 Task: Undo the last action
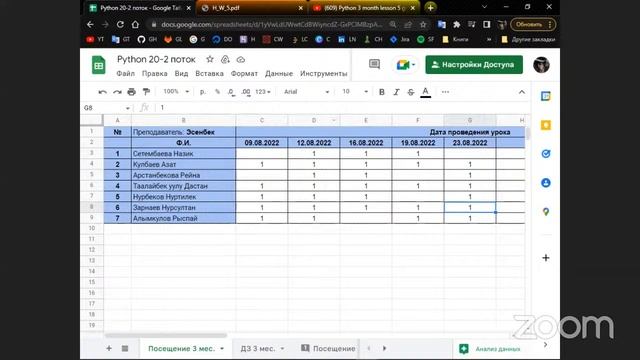102,92
